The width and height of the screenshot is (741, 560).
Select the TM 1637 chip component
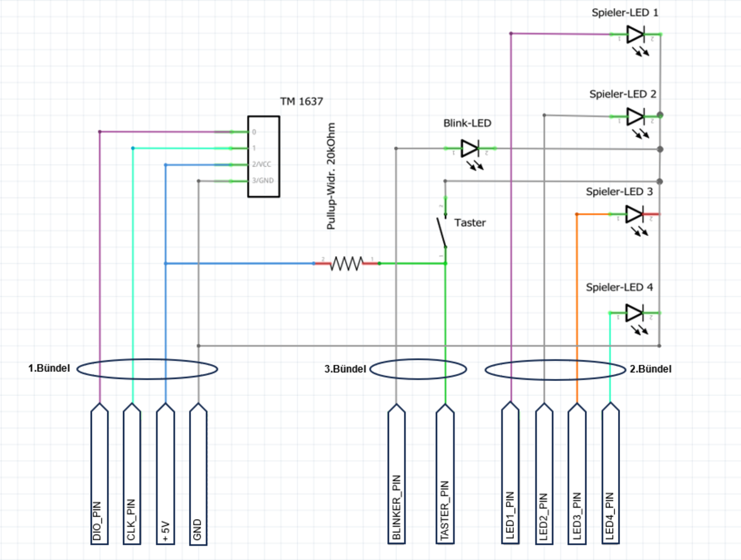tap(264, 156)
